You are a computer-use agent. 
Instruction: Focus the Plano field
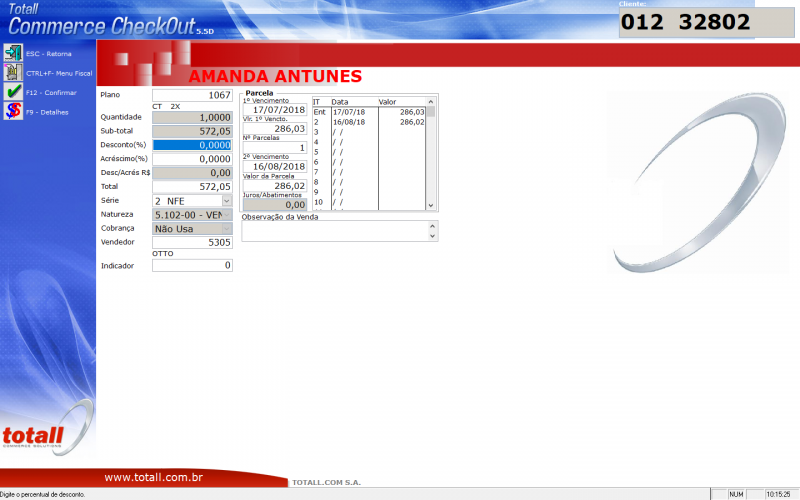pos(192,95)
